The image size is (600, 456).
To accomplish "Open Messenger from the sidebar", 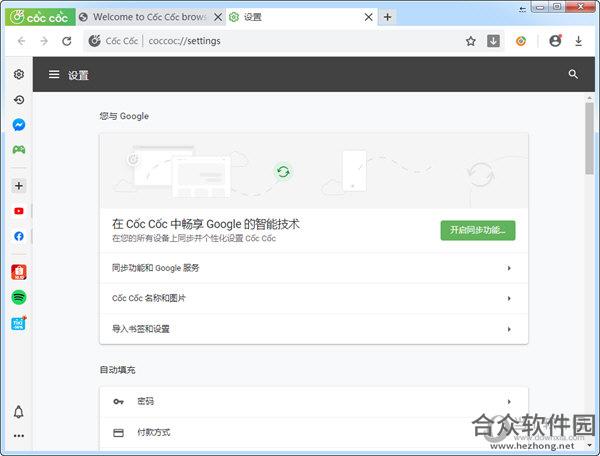I will point(19,125).
